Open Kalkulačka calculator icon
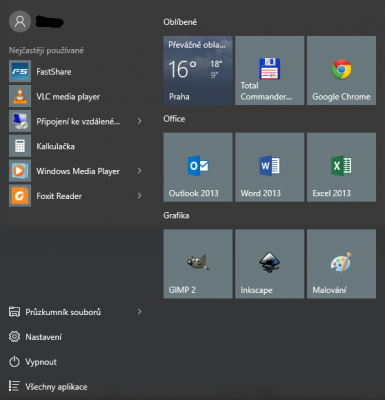Screen dimensions: 385x400 20,146
